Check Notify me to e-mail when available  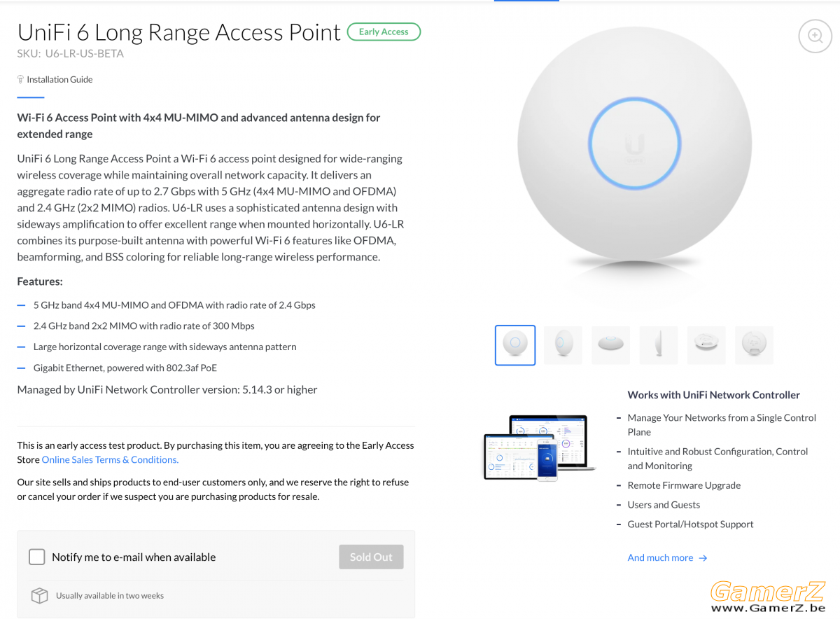[x=36, y=557]
